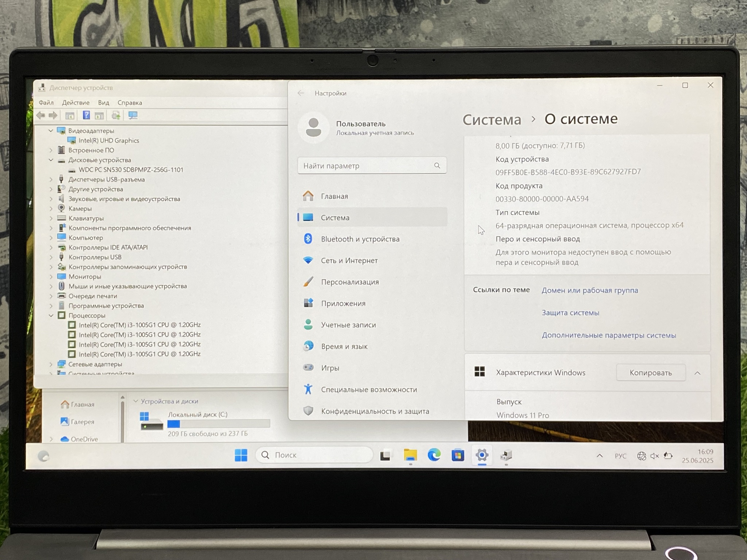Open the Действие menu in Device Manager
Image resolution: width=747 pixels, height=560 pixels.
[76, 103]
